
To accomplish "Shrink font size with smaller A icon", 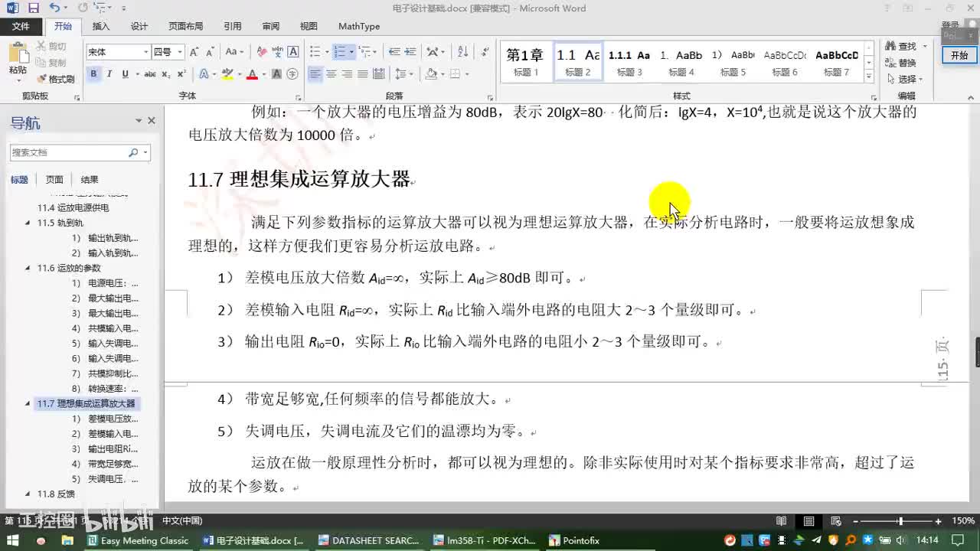I will pos(209,52).
